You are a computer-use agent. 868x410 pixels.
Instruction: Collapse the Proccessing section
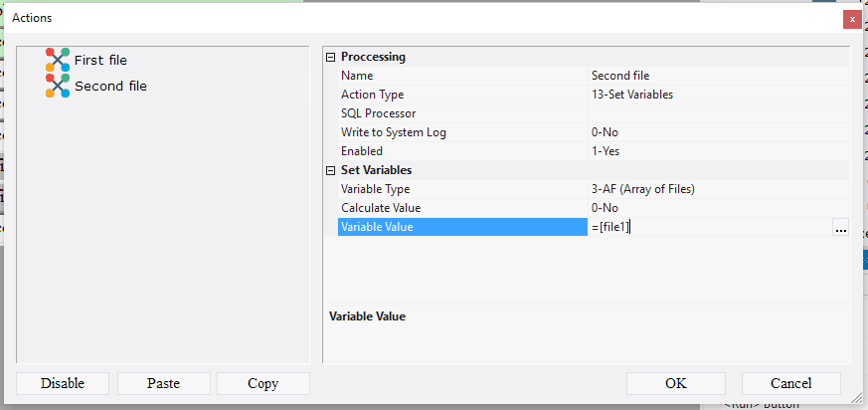coord(331,58)
